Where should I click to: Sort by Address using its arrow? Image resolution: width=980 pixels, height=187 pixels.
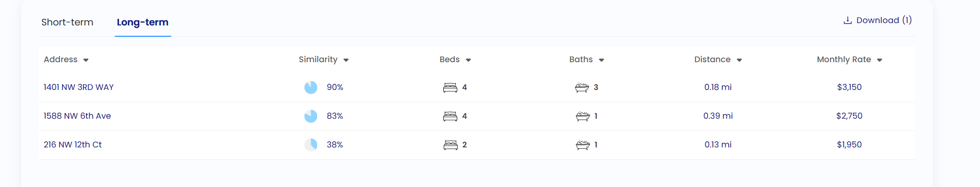(86, 60)
